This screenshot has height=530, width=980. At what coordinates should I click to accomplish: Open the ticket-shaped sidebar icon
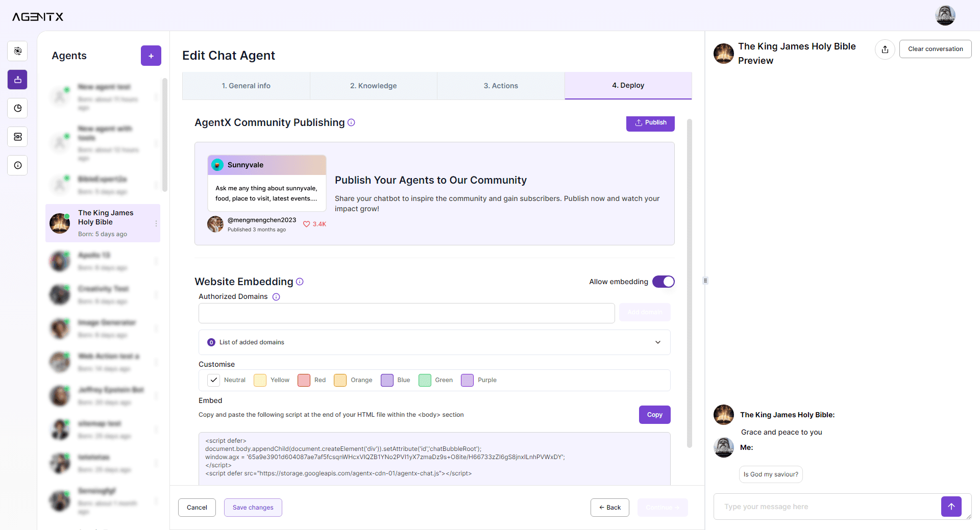[x=18, y=137]
